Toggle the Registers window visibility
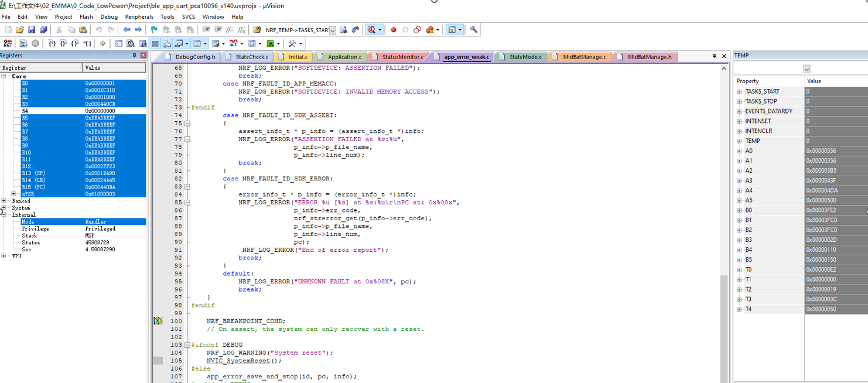 tap(154, 43)
